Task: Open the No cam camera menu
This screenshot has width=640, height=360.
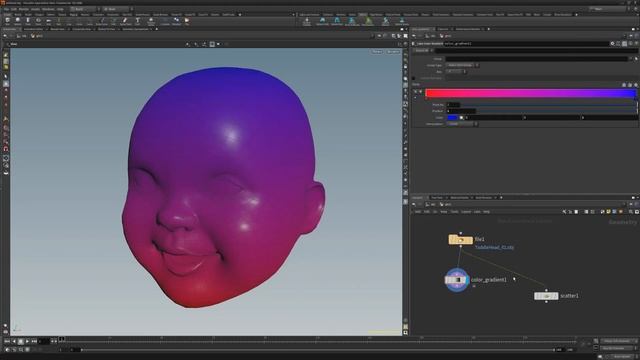Action: pyautogui.click(x=393, y=52)
